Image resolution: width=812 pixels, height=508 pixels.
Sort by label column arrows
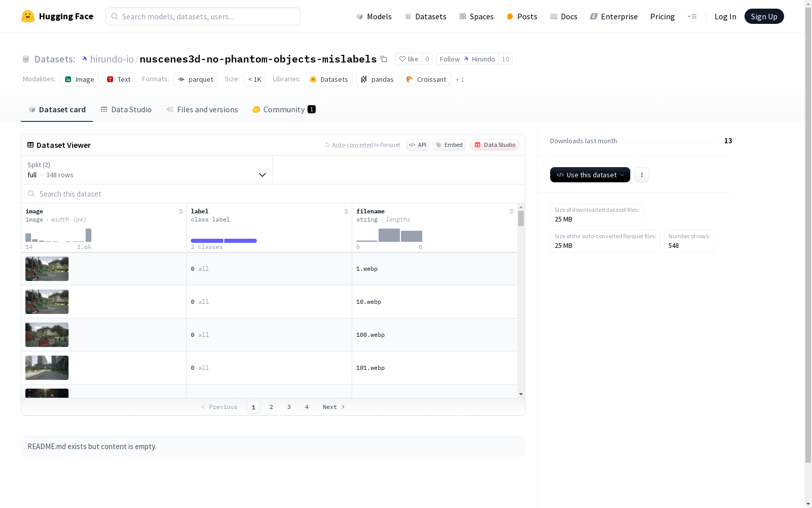point(346,211)
